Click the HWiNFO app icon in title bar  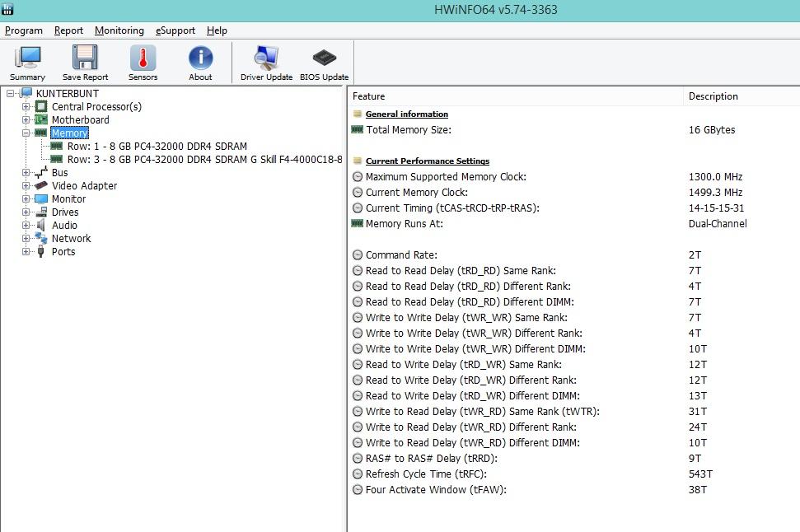click(x=7, y=9)
